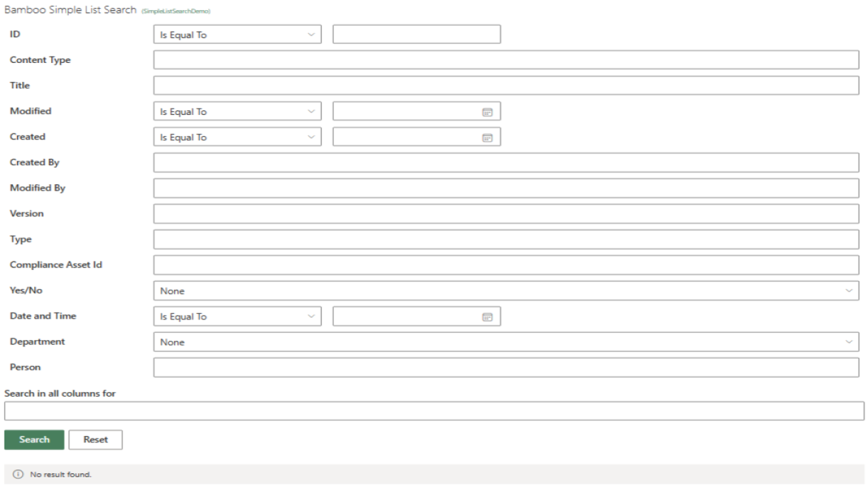Open the Modified date calendar picker

[x=487, y=112]
